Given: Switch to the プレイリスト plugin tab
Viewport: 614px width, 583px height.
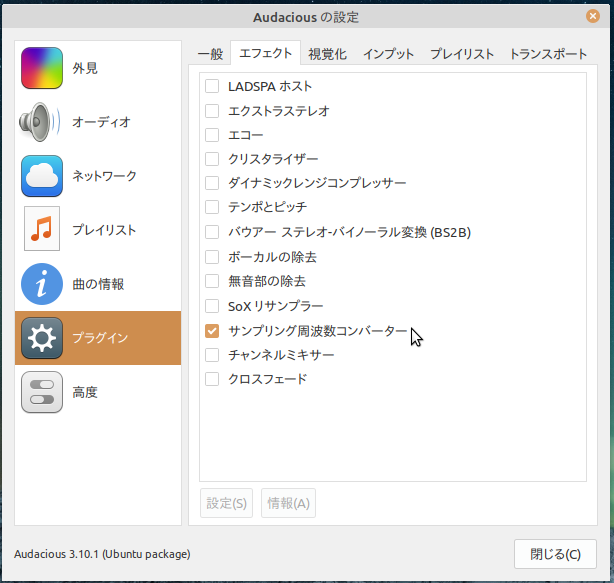Looking at the screenshot, I should (x=462, y=54).
